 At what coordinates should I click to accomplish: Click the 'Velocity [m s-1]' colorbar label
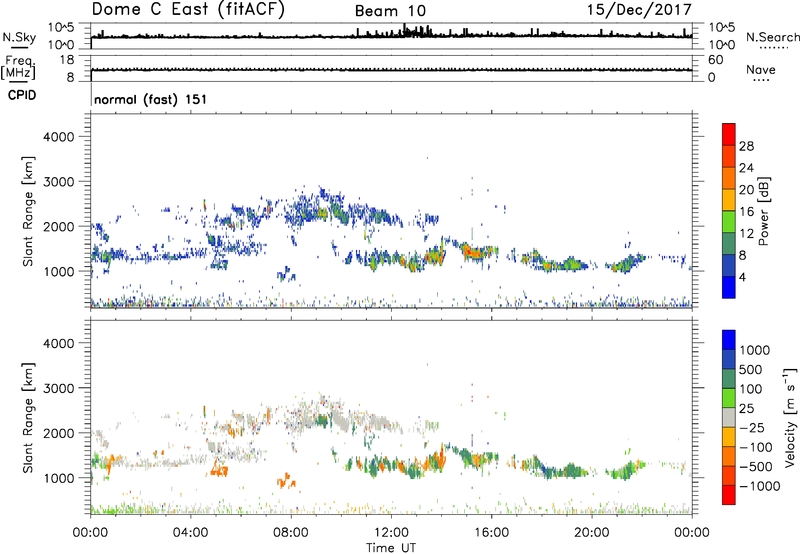[x=790, y=417]
